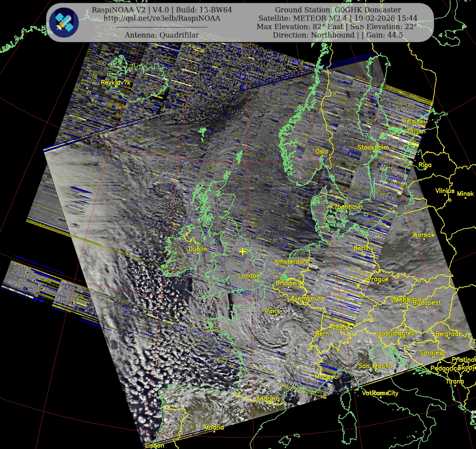This screenshot has height=449, width=476.
Task: Click the Ground Station G0GHK Doncaster text
Action: pyautogui.click(x=338, y=10)
